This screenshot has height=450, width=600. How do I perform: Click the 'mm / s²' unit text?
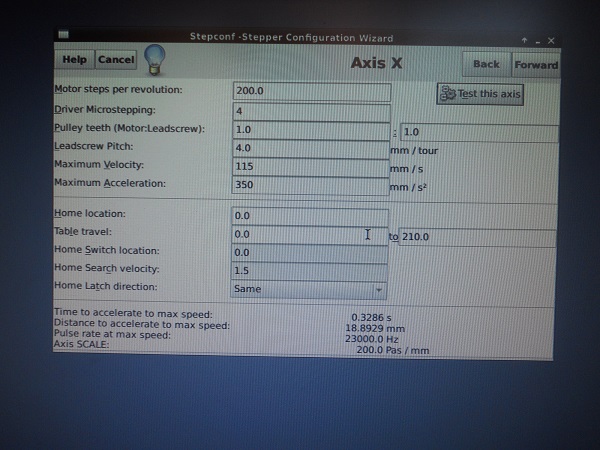(408, 187)
